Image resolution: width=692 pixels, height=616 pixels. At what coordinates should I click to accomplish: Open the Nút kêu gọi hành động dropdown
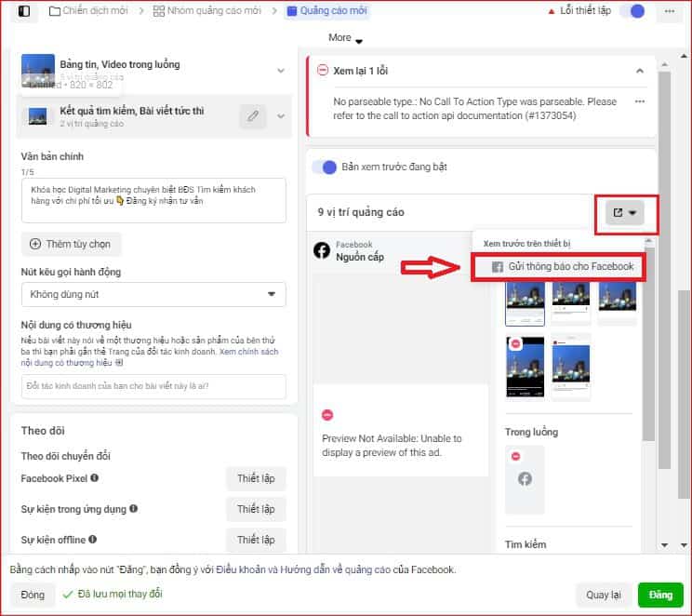(153, 294)
